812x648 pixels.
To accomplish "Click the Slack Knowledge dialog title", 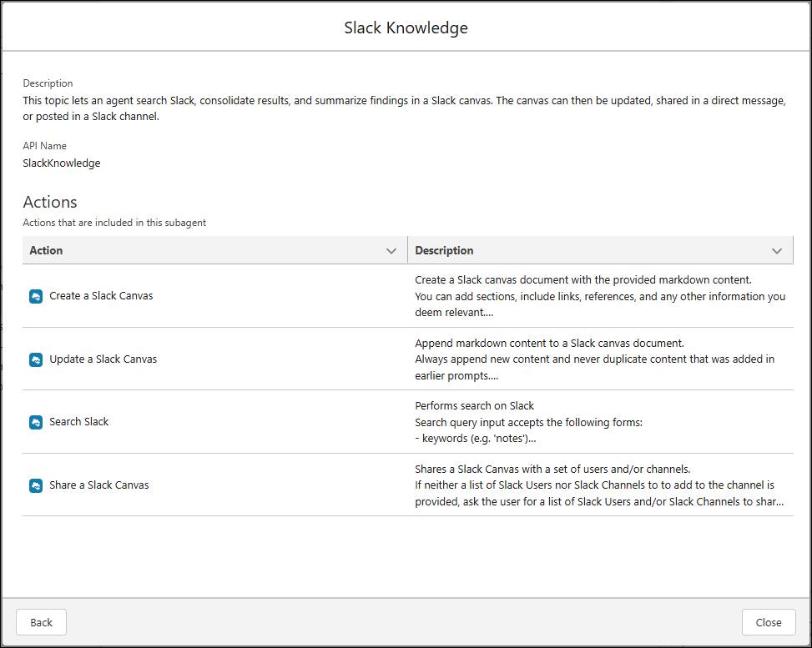I will [406, 28].
